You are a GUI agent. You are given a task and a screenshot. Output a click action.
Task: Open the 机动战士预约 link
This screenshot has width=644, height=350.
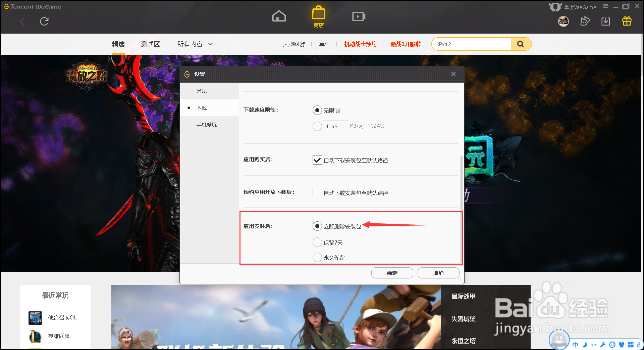pyautogui.click(x=360, y=44)
